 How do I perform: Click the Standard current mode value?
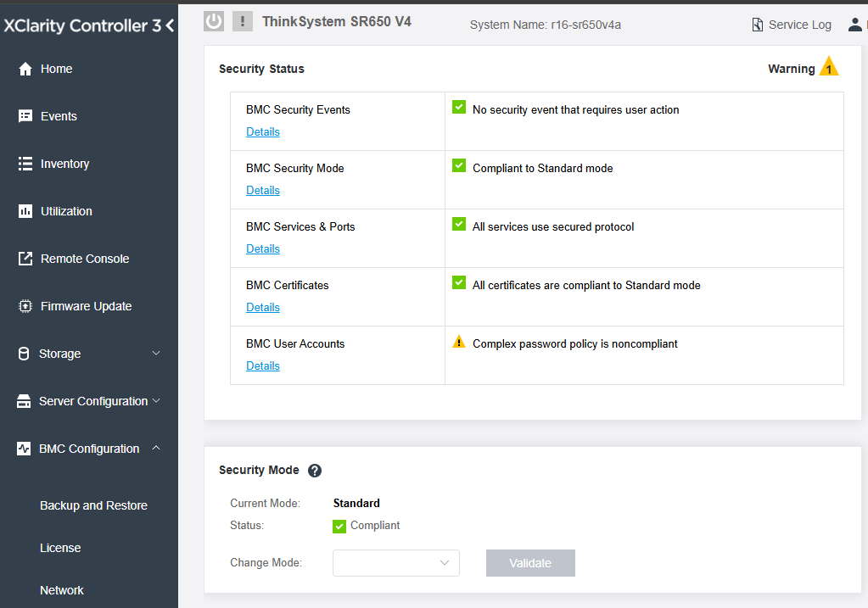[x=356, y=503]
